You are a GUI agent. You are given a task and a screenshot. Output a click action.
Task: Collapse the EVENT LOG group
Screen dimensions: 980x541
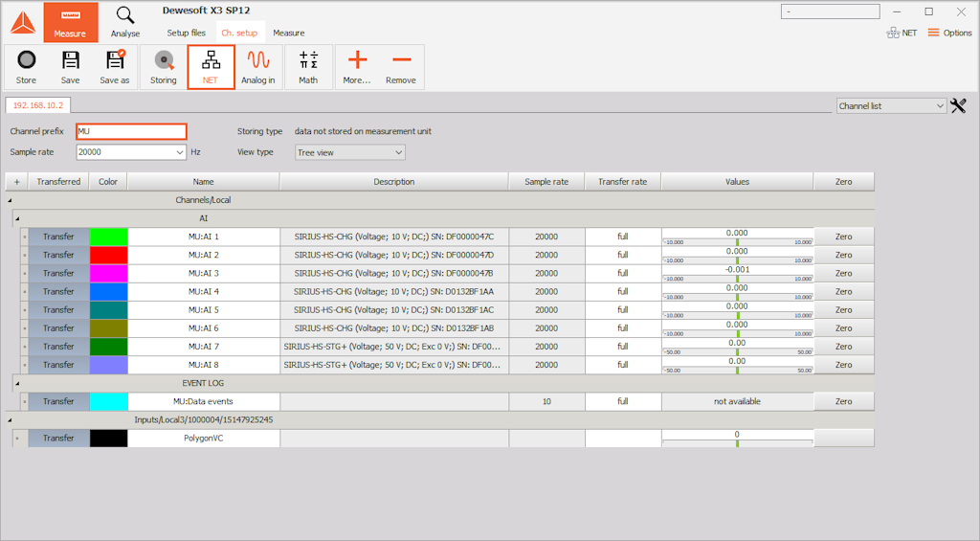click(x=17, y=383)
